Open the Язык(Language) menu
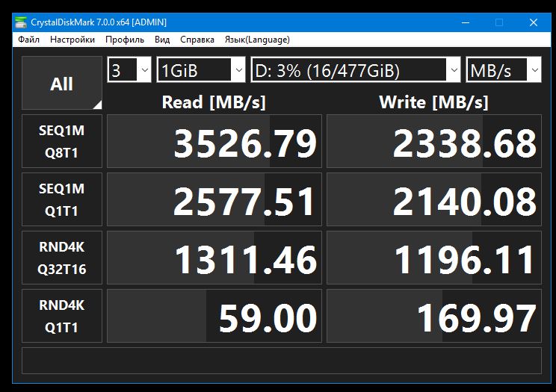Viewport: 556px width, 392px height. pyautogui.click(x=257, y=40)
